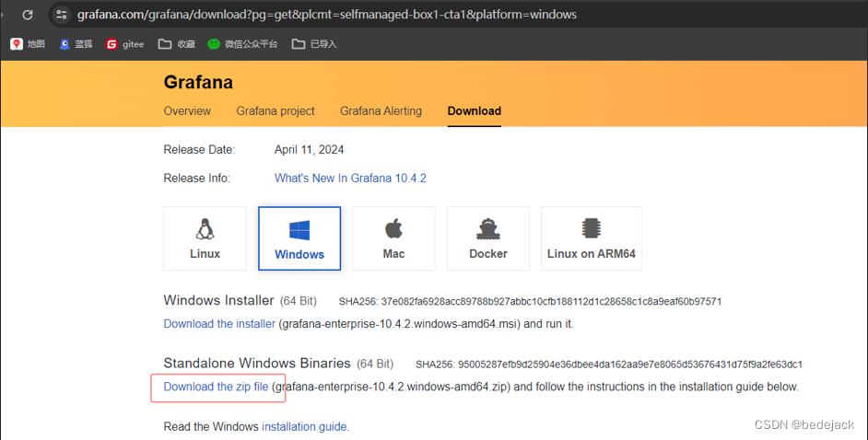Viewport: 868px width, 440px height.
Task: Open the 微信公众平台 bookmark
Action: point(242,43)
